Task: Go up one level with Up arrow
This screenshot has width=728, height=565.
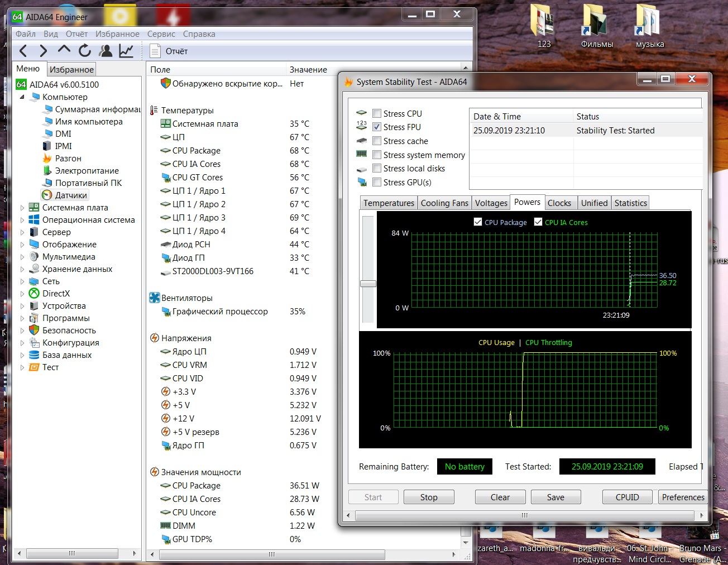Action: point(64,50)
